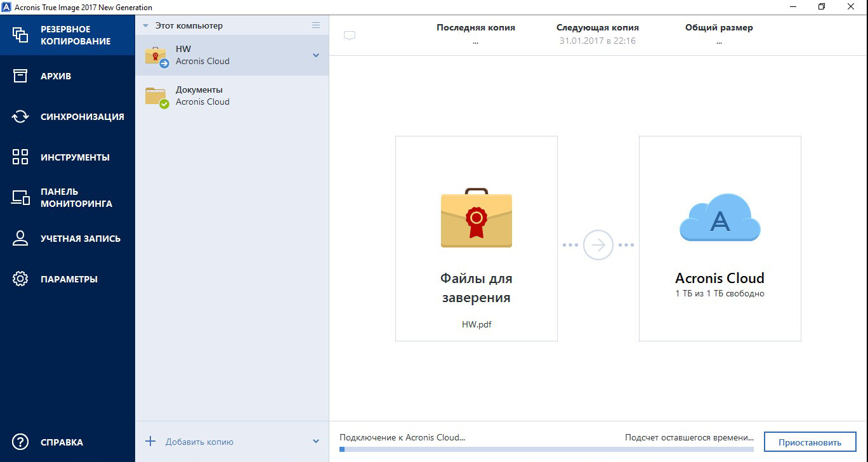Viewport: 868px width, 462px height.
Task: Click the plus icon to add backup
Action: pos(150,441)
